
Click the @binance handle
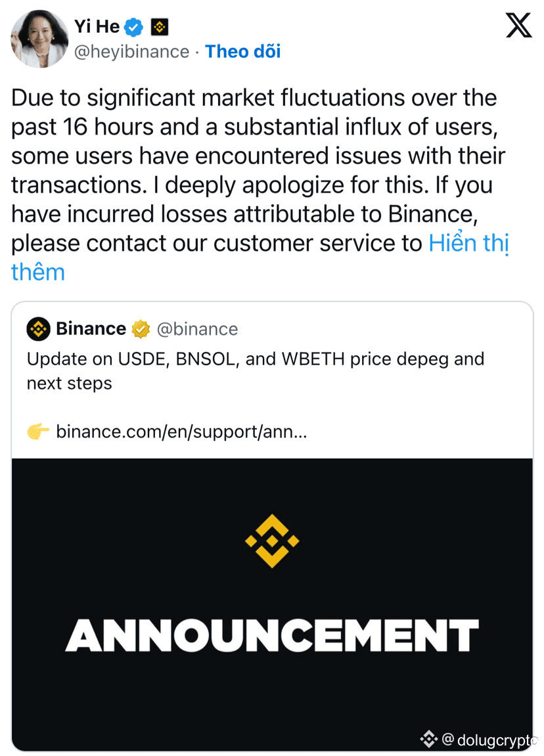(x=197, y=328)
